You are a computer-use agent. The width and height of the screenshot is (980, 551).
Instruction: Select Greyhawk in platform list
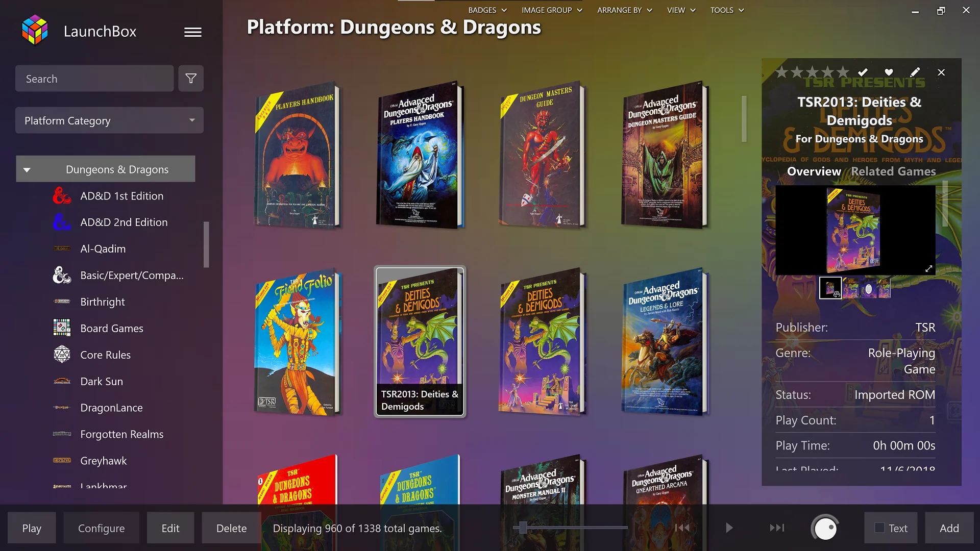[x=104, y=461]
